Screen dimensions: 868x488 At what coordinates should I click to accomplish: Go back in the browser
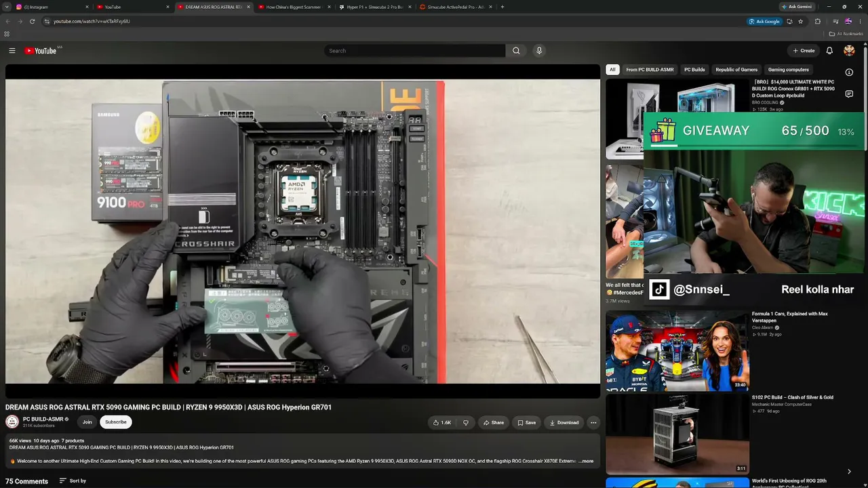7,21
